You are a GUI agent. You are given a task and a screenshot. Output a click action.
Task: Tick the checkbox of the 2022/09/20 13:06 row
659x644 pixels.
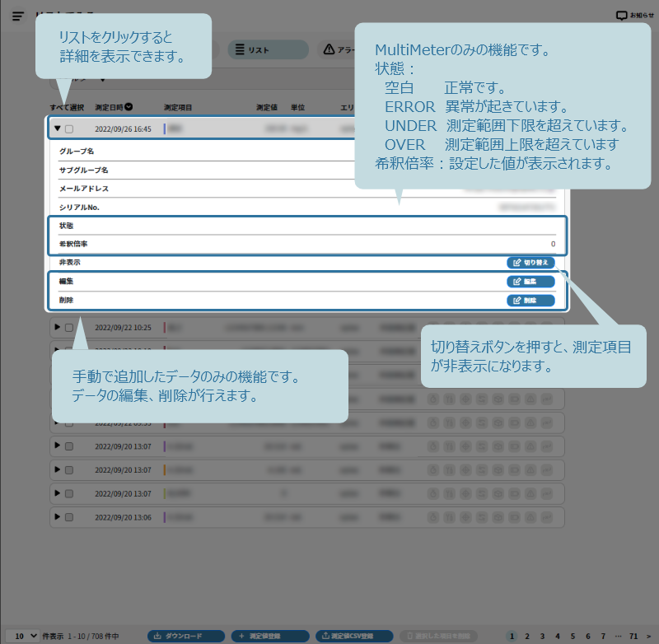click(69, 517)
